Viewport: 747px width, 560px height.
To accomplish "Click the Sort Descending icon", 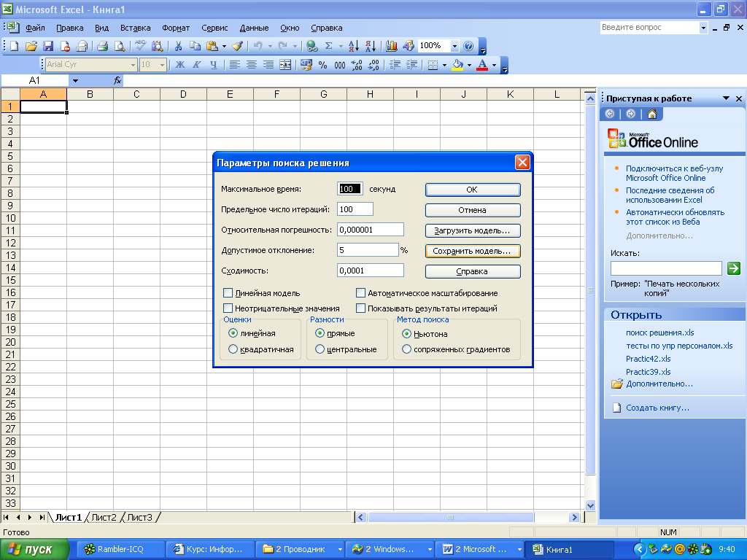I will [371, 46].
